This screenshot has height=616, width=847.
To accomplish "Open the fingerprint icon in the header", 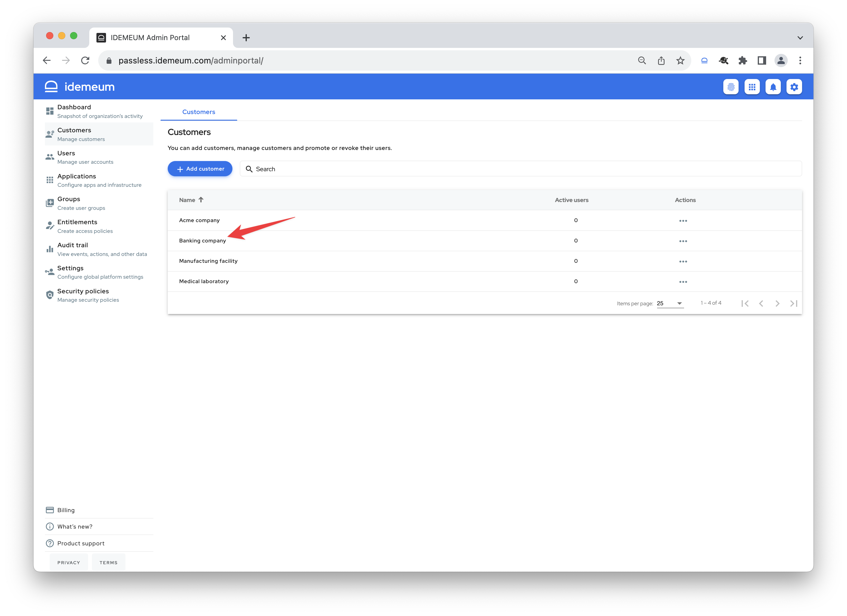I will tap(731, 87).
